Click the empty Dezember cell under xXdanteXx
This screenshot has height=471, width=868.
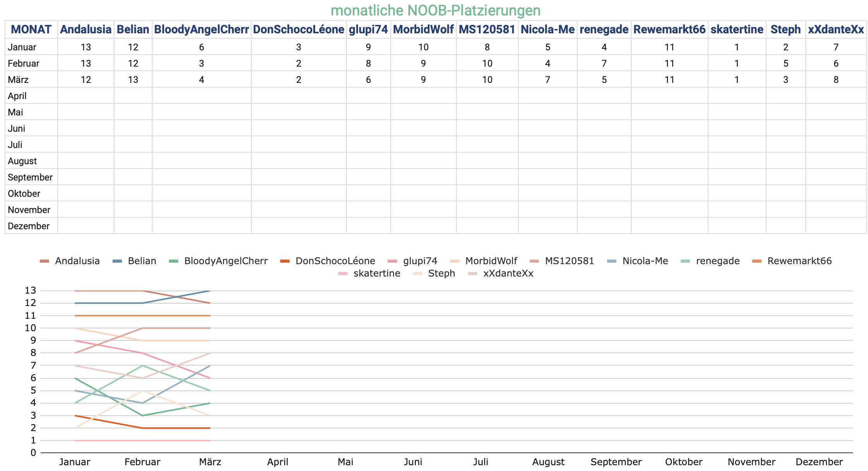coord(836,226)
